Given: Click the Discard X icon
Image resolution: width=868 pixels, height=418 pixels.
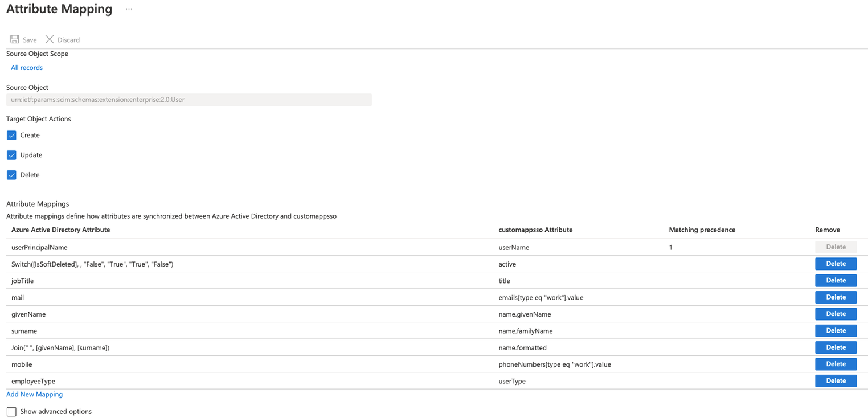Looking at the screenshot, I should [x=50, y=39].
